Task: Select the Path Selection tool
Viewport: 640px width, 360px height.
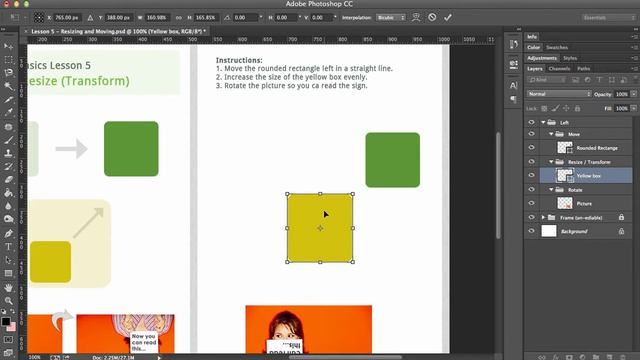Action: [8, 260]
